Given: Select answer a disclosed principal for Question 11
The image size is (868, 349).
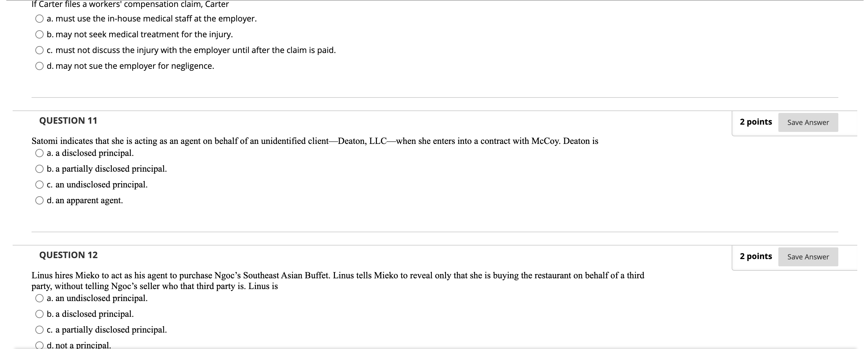Looking at the screenshot, I should click(x=39, y=153).
